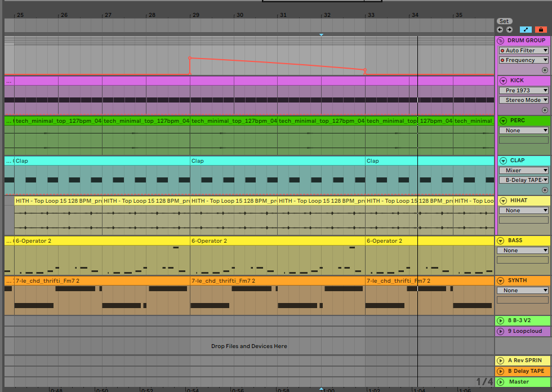Select 7-le_chd_thrifti_Fm7 2 clip at bar 33
This screenshot has height=392, width=552.
tap(429, 281)
